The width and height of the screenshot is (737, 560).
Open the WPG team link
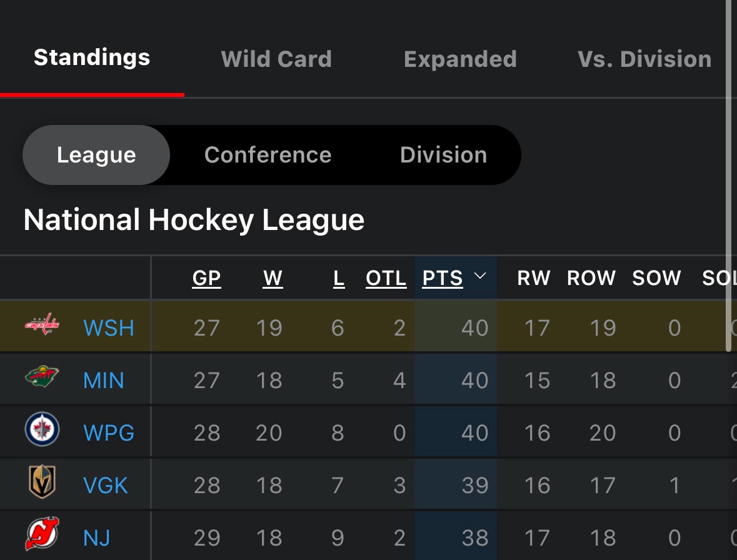tap(109, 432)
